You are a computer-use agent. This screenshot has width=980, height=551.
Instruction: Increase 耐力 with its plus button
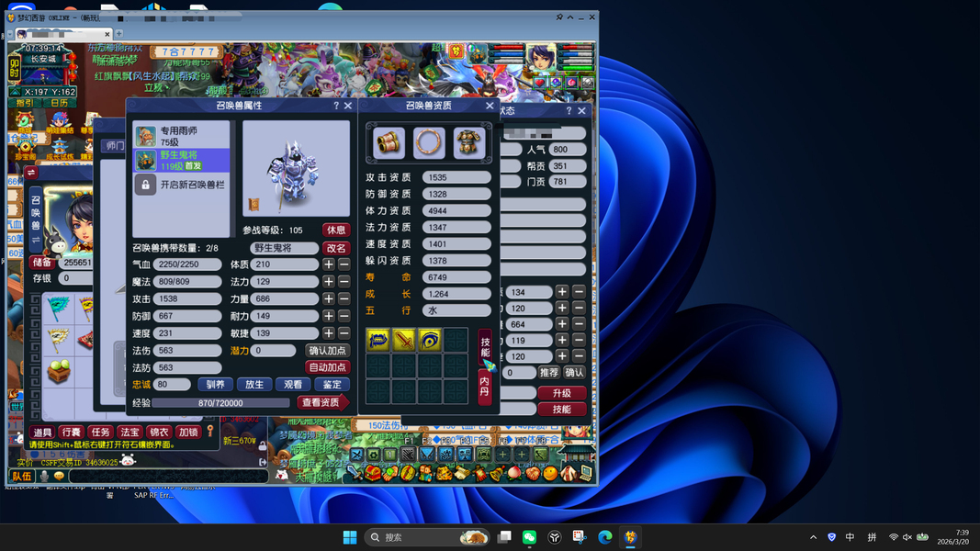(x=329, y=316)
